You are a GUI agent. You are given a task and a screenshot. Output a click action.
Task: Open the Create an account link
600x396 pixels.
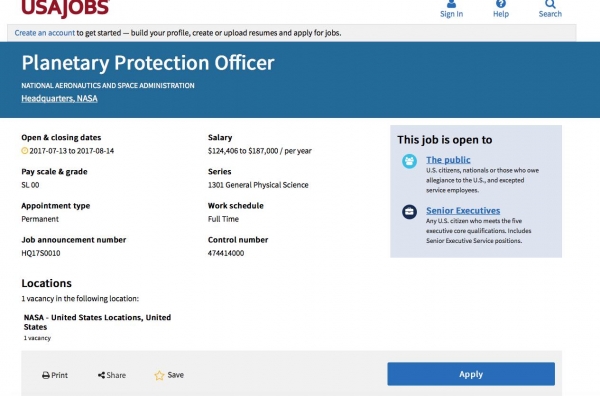[x=44, y=33]
